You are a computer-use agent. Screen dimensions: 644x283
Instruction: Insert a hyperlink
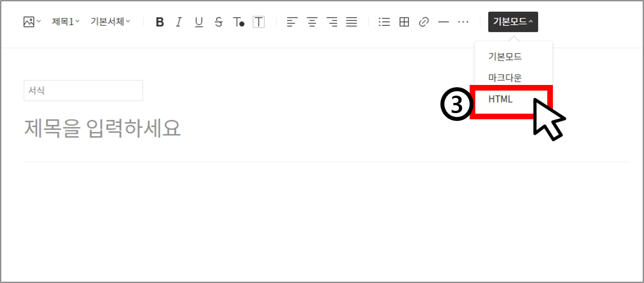pos(424,22)
